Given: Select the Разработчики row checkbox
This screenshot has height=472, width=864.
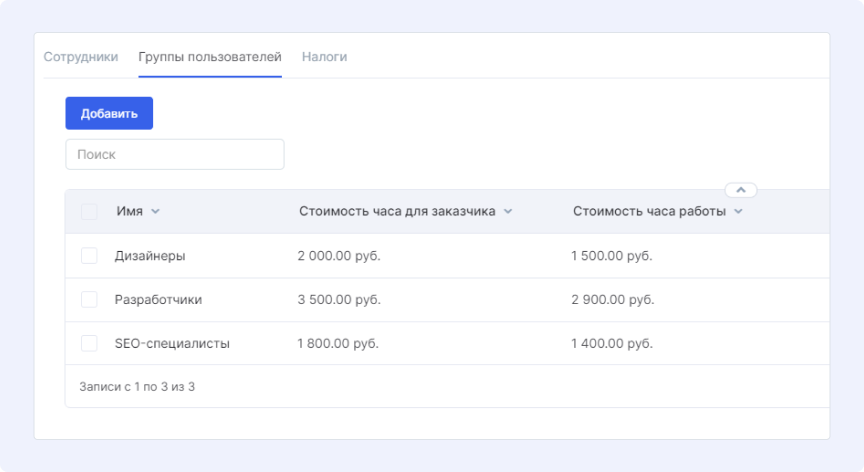Looking at the screenshot, I should pyautogui.click(x=89, y=300).
